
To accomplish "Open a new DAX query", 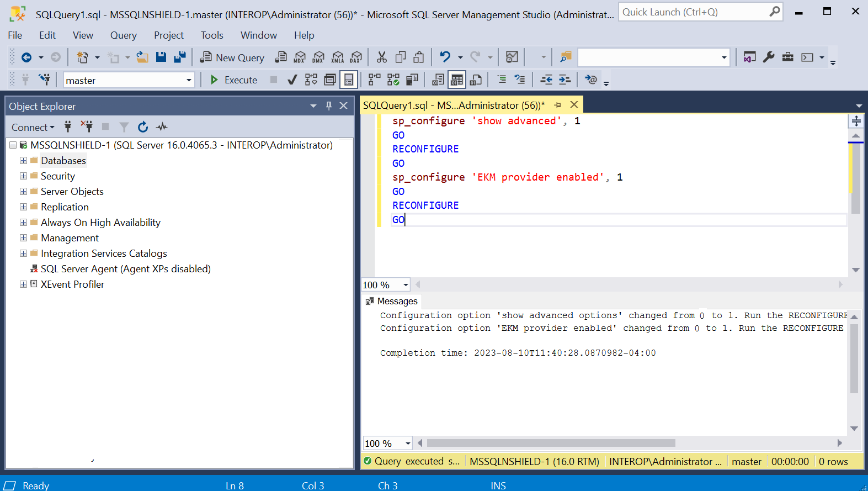I will (x=356, y=57).
